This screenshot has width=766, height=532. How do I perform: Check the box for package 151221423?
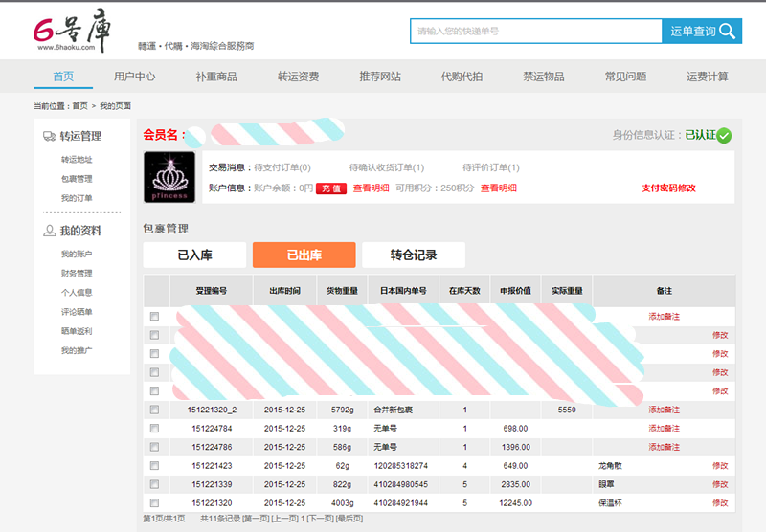154,466
